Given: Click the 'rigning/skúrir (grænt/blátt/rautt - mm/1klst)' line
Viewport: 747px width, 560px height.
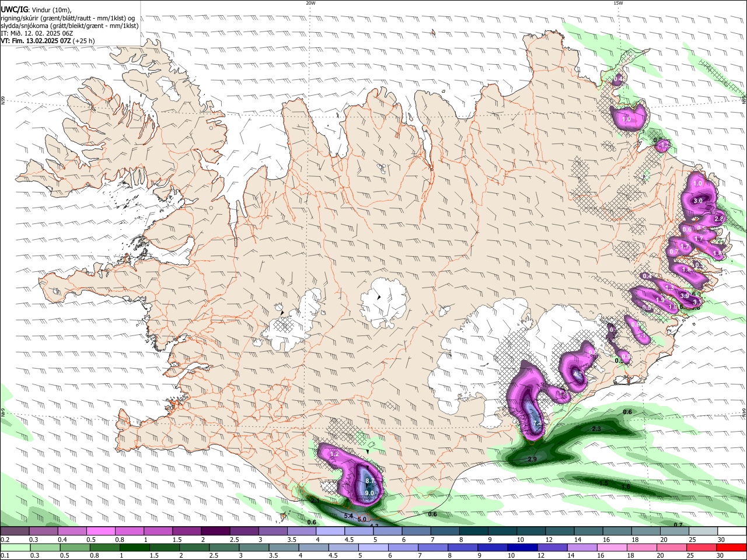Looking at the screenshot, I should pos(68,17).
